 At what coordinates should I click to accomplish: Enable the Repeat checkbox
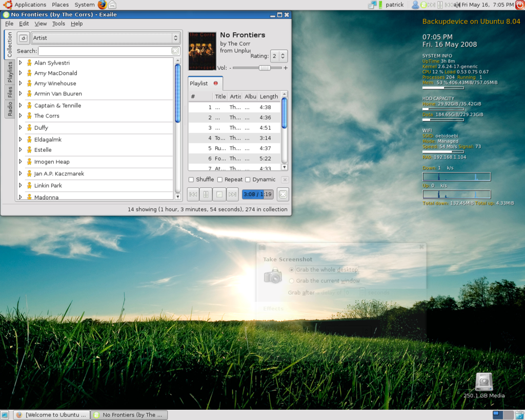tap(220, 179)
